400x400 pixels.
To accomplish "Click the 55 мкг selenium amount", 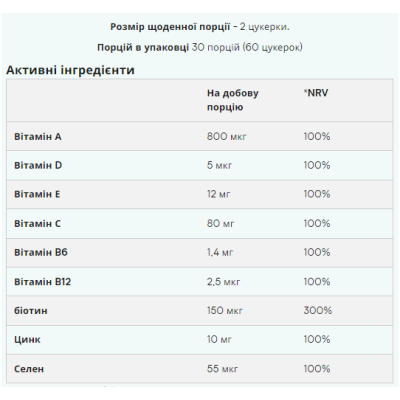I will (x=222, y=369).
